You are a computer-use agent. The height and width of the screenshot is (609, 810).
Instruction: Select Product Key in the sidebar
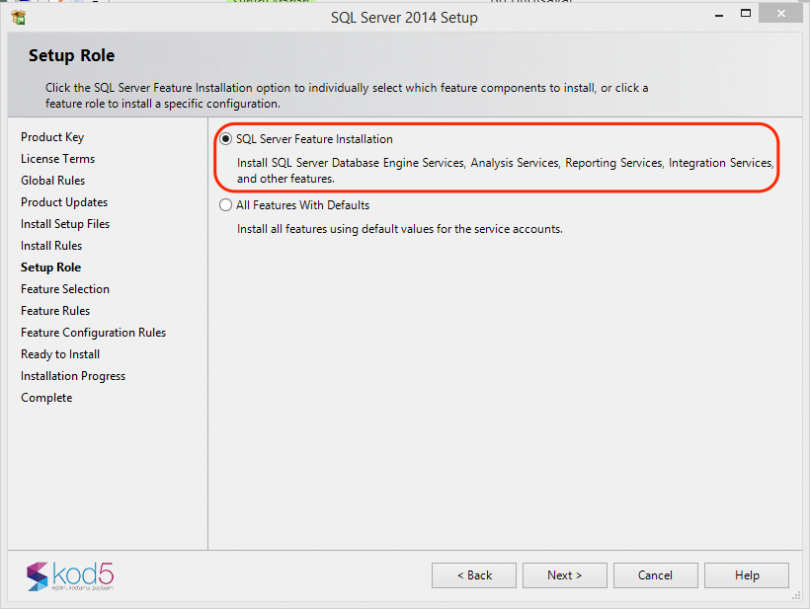(x=52, y=137)
